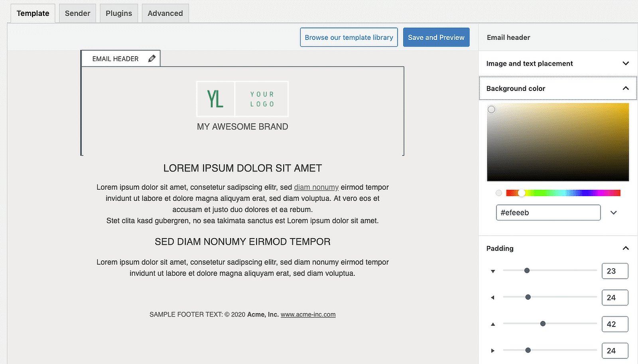Click the Save and Preview button

pyautogui.click(x=436, y=37)
